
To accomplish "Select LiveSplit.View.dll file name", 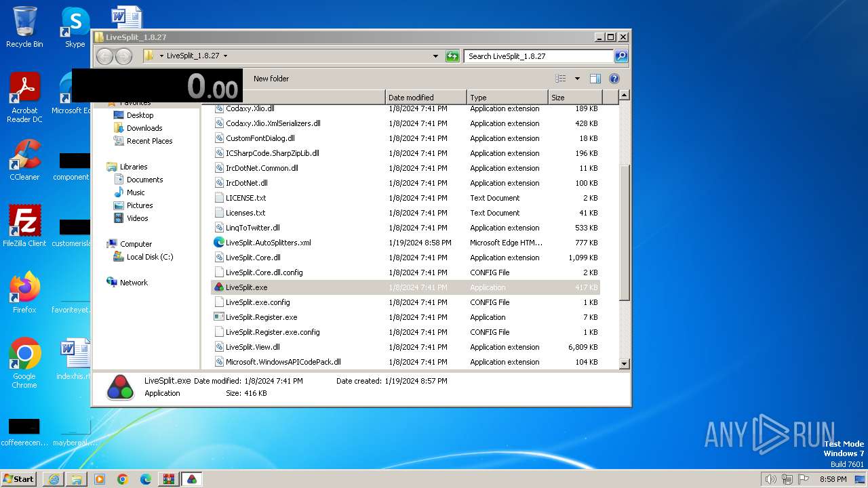I will pos(253,347).
